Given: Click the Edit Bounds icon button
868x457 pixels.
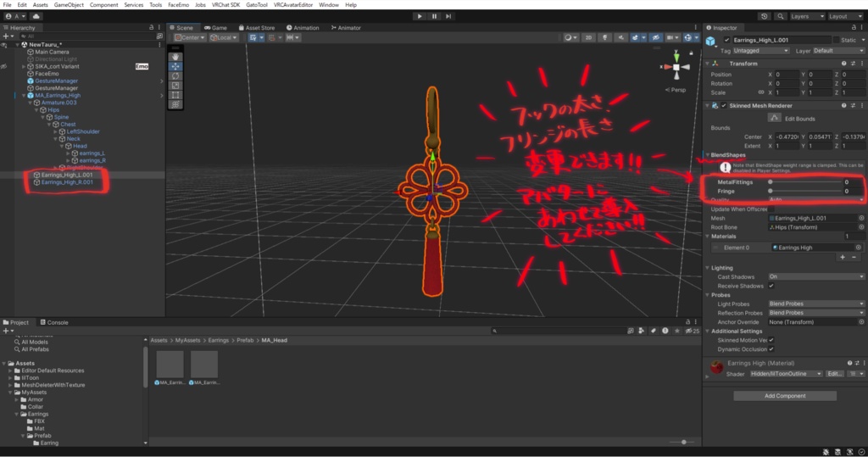Looking at the screenshot, I should 774,118.
